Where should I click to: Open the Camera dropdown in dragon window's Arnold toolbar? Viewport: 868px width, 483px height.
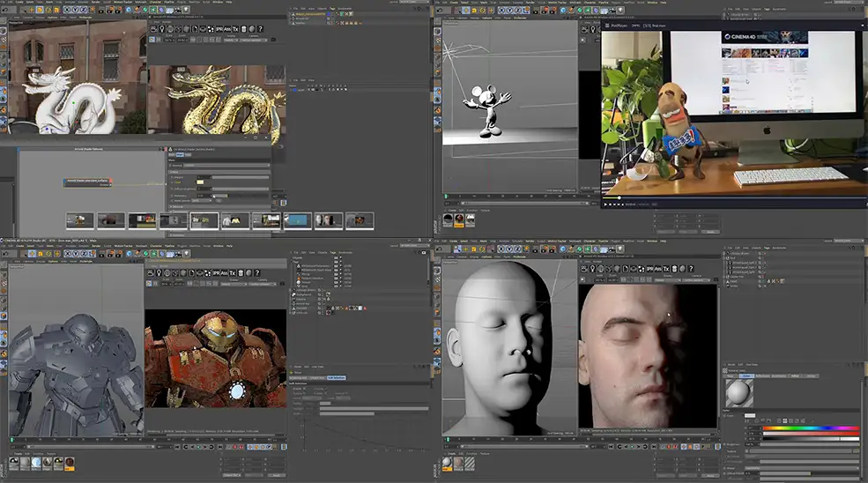(x=254, y=40)
